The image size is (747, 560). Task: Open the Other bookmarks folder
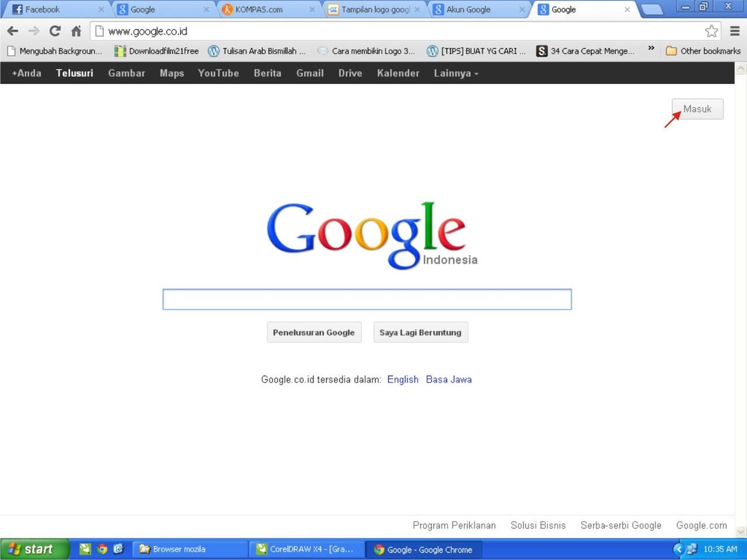click(x=703, y=51)
